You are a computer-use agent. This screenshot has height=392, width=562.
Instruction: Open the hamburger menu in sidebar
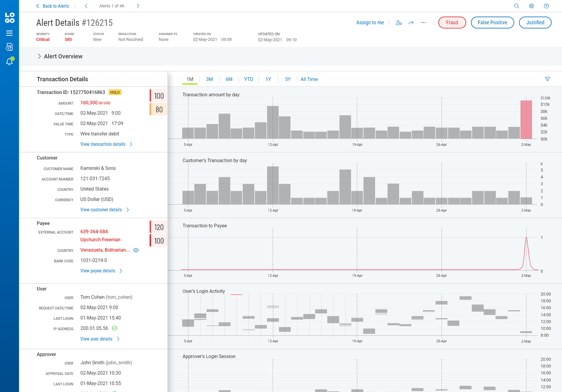tap(9, 33)
